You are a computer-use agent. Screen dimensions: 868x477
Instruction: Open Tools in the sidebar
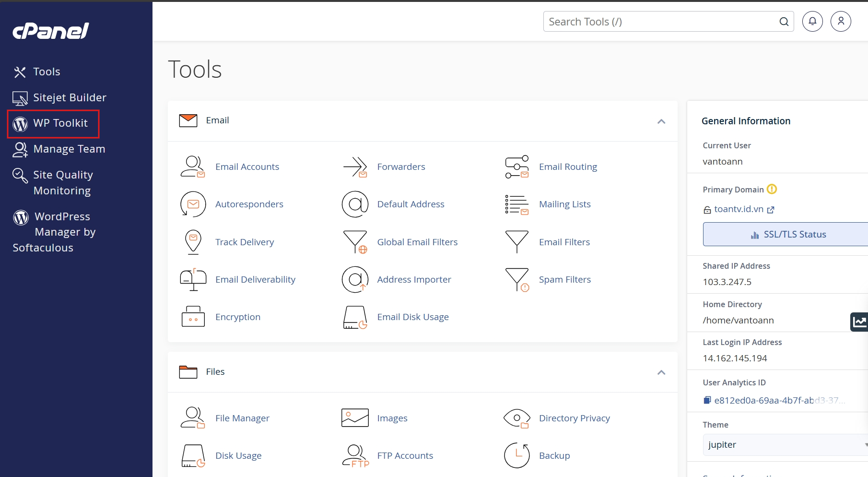(x=37, y=72)
